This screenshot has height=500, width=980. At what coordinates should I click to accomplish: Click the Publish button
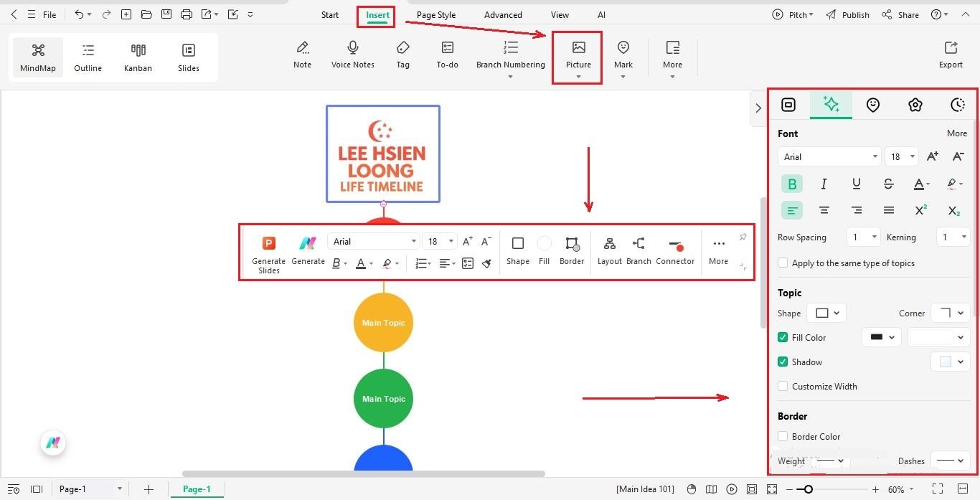(x=854, y=14)
